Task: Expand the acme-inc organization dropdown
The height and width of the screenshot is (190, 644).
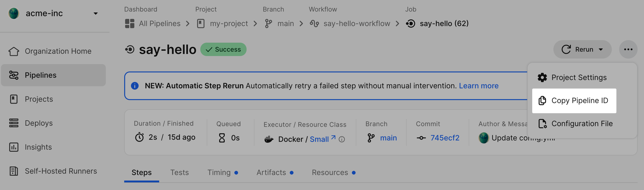Action: coord(95,14)
